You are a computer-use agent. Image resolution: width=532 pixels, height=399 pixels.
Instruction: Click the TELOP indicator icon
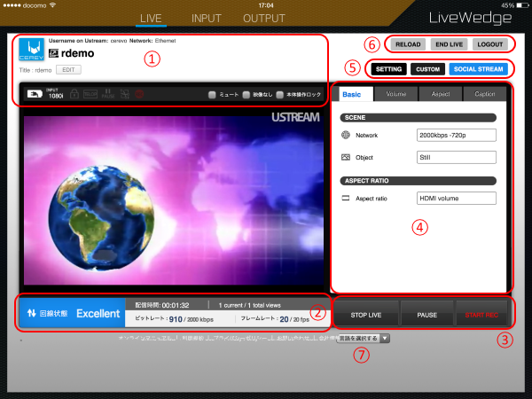click(x=90, y=94)
